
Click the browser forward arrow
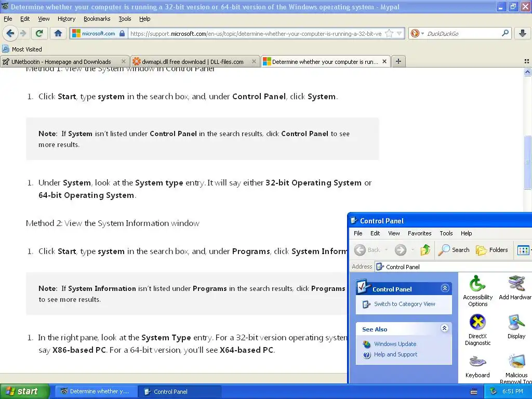23,33
